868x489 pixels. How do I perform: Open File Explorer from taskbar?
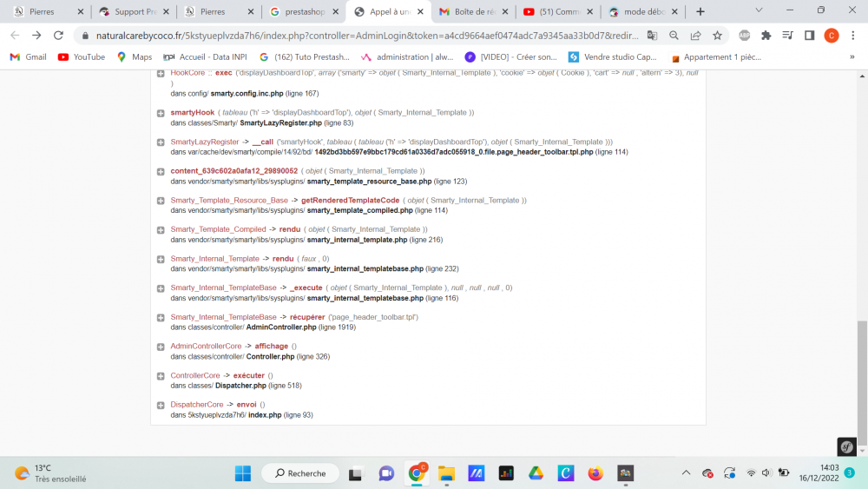446,473
